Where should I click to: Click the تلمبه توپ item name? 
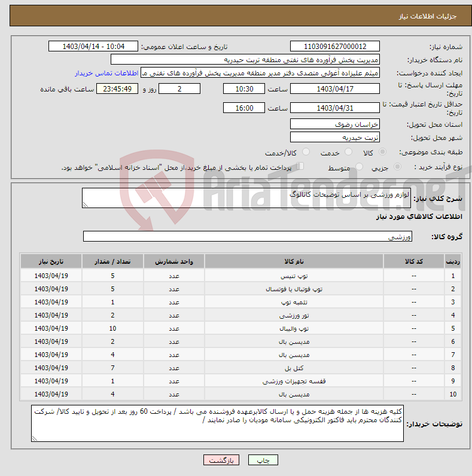point(294,303)
